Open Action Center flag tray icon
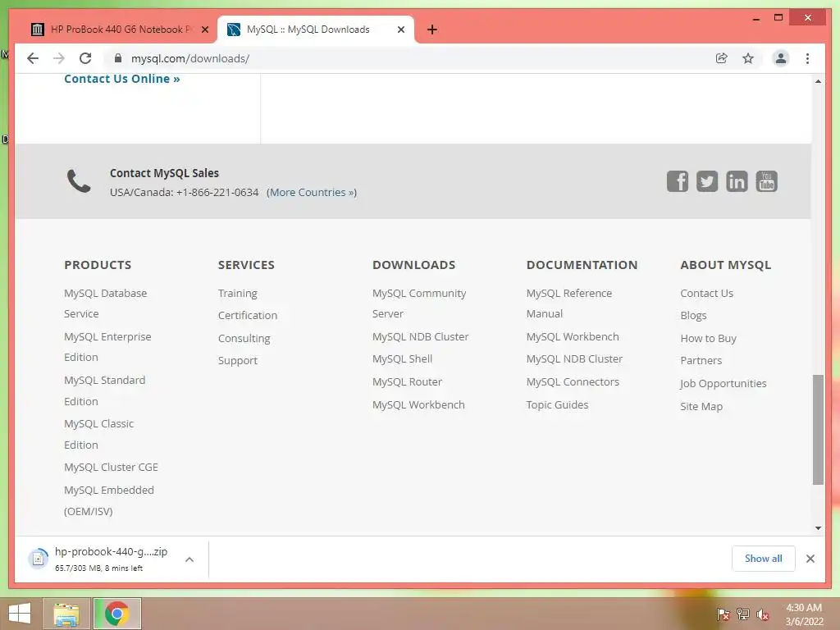This screenshot has height=630, width=840. 724,614
